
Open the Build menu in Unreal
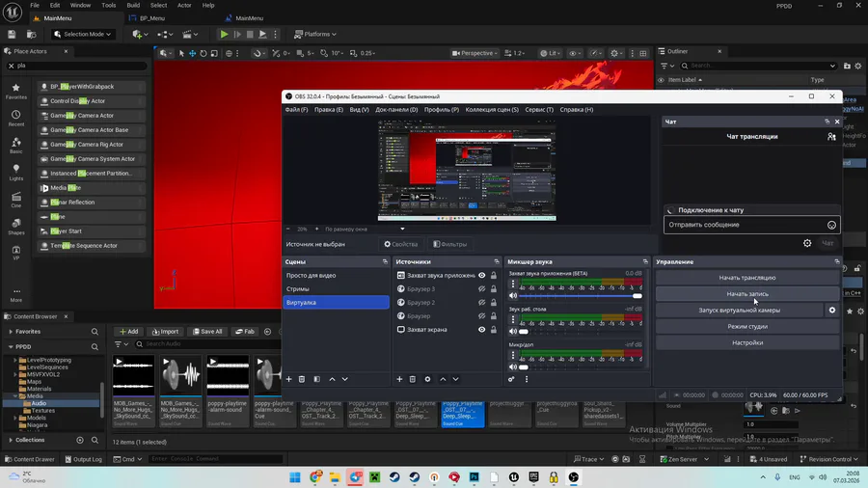coord(131,5)
